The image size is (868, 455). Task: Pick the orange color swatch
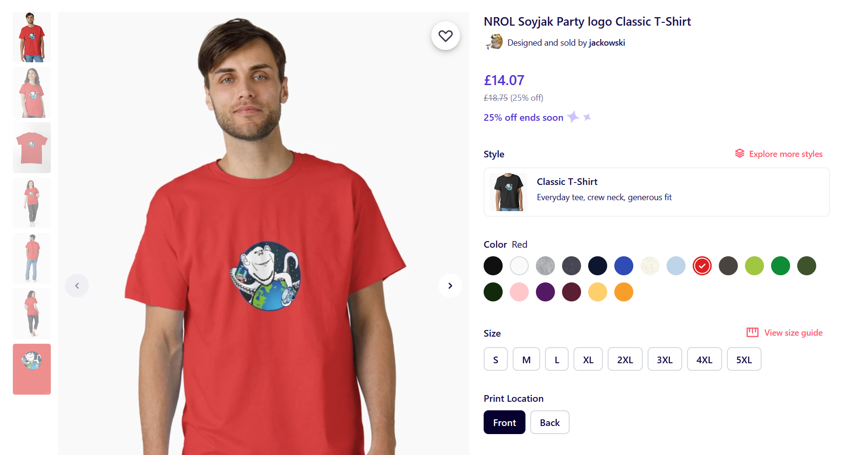click(x=623, y=292)
